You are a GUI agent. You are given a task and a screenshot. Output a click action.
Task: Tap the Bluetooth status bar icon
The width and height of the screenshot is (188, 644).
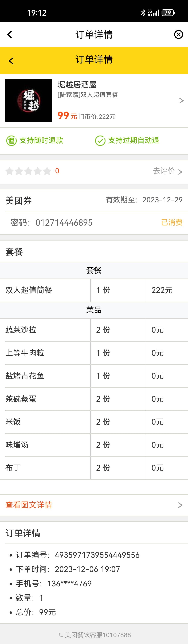tap(143, 12)
